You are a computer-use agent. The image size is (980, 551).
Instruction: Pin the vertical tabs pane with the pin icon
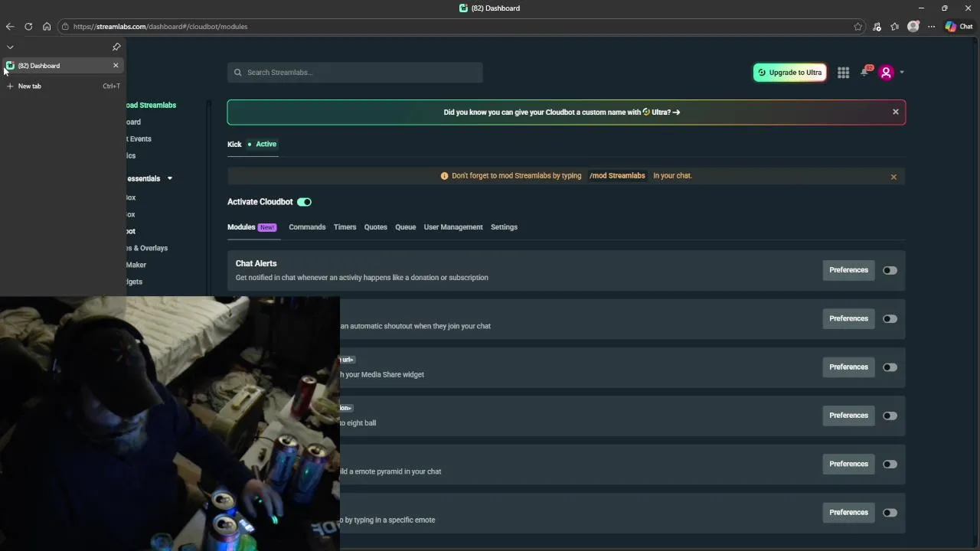116,47
